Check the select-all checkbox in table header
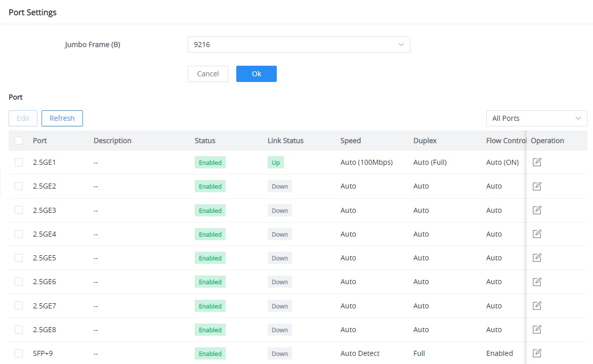 click(x=19, y=141)
